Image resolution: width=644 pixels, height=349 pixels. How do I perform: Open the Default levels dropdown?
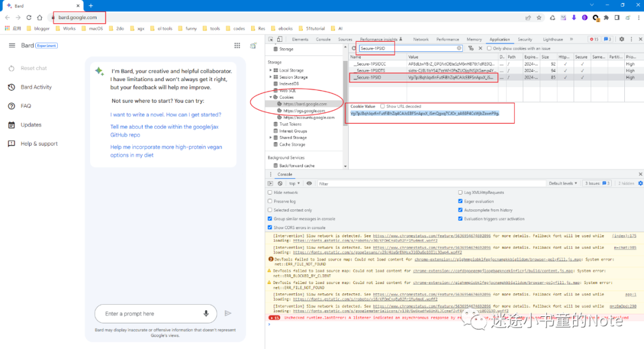563,183
